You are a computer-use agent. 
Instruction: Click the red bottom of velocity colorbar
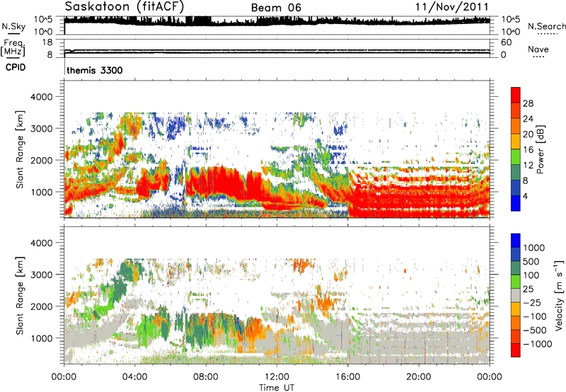pos(516,350)
